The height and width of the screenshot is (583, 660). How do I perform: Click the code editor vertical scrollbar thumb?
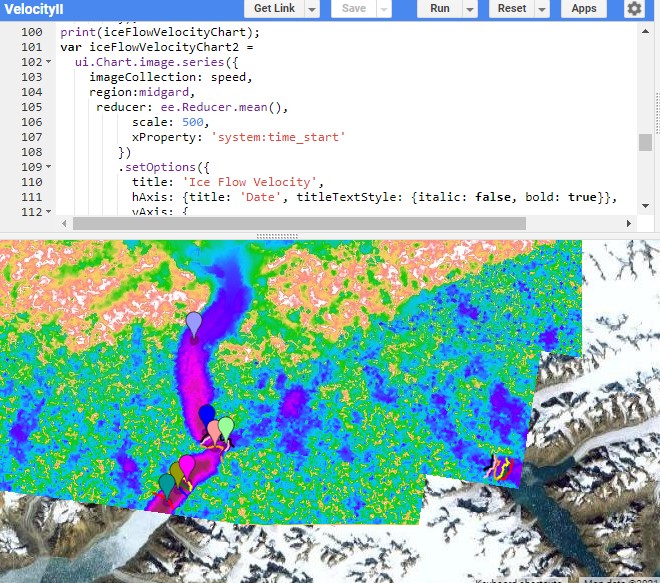click(x=645, y=141)
